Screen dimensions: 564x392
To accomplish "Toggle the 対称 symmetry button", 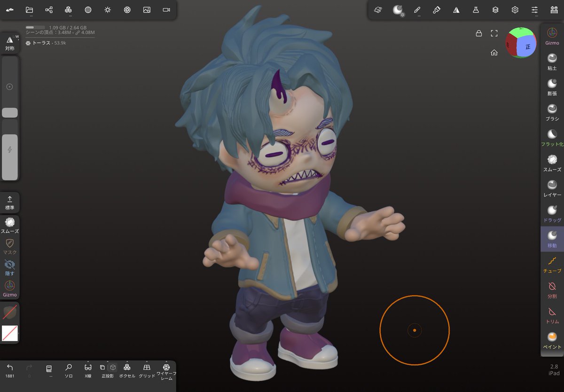I will point(10,43).
